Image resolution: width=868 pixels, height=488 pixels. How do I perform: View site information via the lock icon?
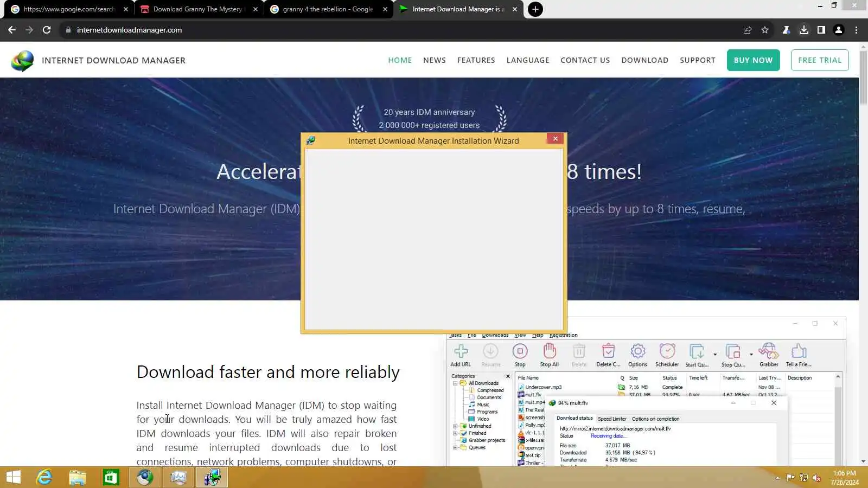[68, 30]
